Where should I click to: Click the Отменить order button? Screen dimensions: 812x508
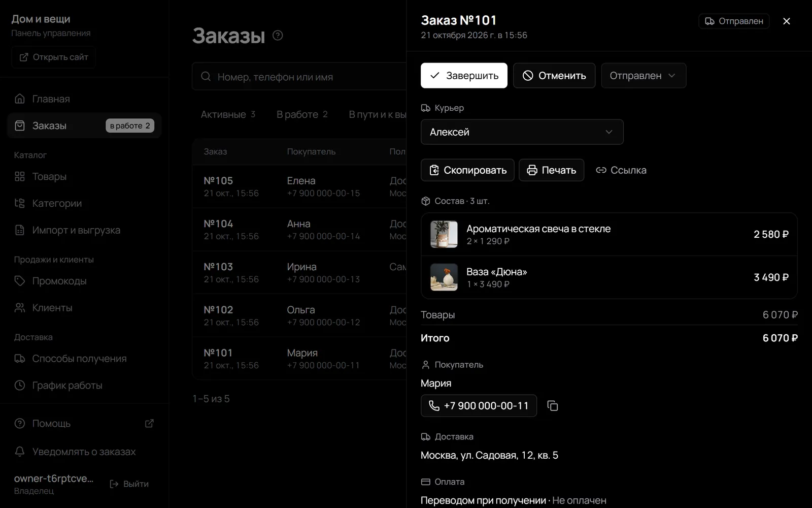click(x=554, y=76)
